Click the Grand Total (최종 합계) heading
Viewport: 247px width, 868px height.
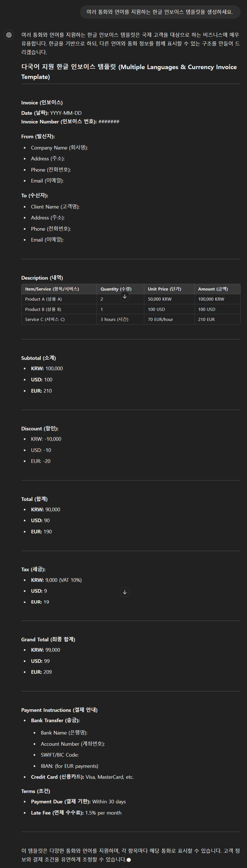(x=48, y=640)
